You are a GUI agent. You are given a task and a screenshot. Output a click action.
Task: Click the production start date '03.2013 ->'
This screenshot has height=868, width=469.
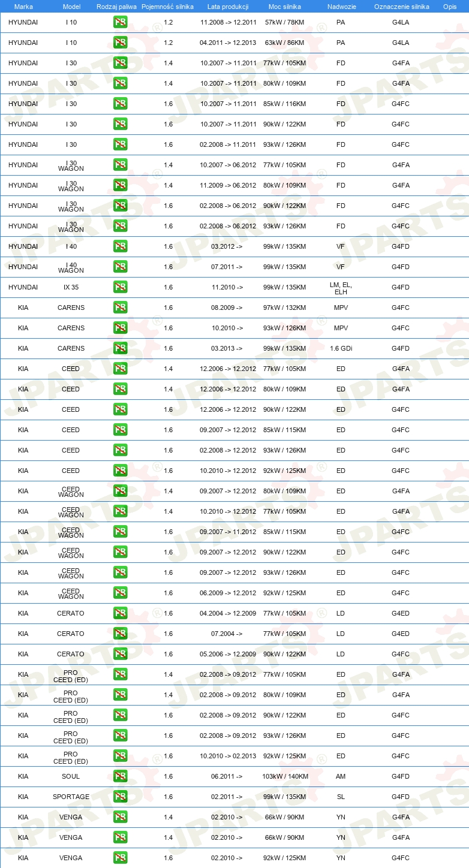pyautogui.click(x=227, y=348)
